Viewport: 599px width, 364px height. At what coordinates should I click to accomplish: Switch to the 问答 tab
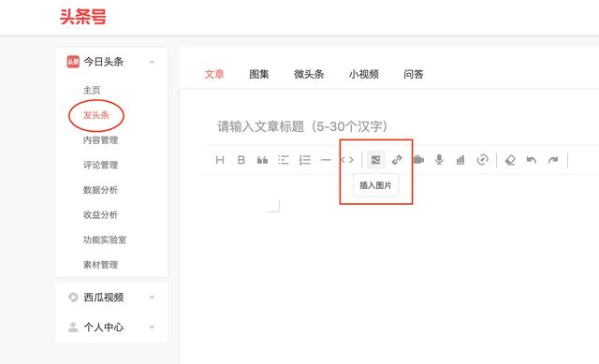pyautogui.click(x=414, y=74)
